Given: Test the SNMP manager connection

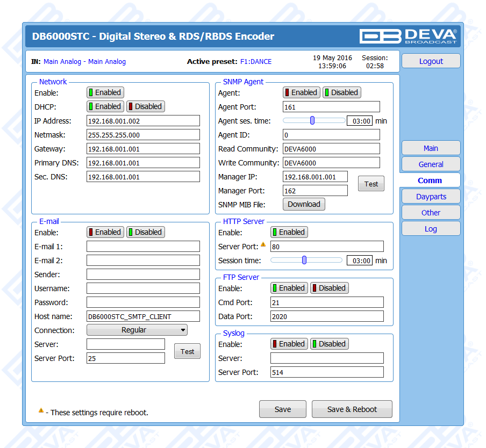Looking at the screenshot, I should 371,184.
